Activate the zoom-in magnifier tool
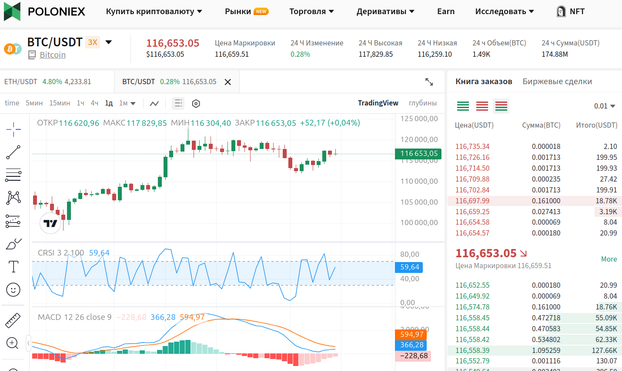The height and width of the screenshot is (371, 622). tap(13, 343)
